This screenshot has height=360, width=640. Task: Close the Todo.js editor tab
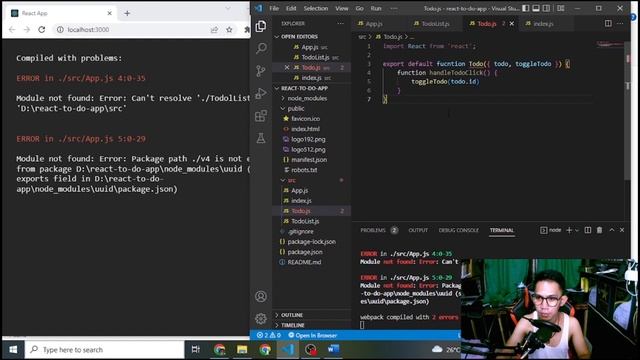512,24
